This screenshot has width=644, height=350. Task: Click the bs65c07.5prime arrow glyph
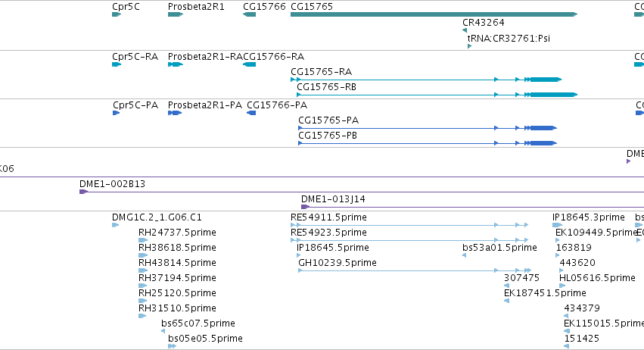pyautogui.click(x=163, y=331)
